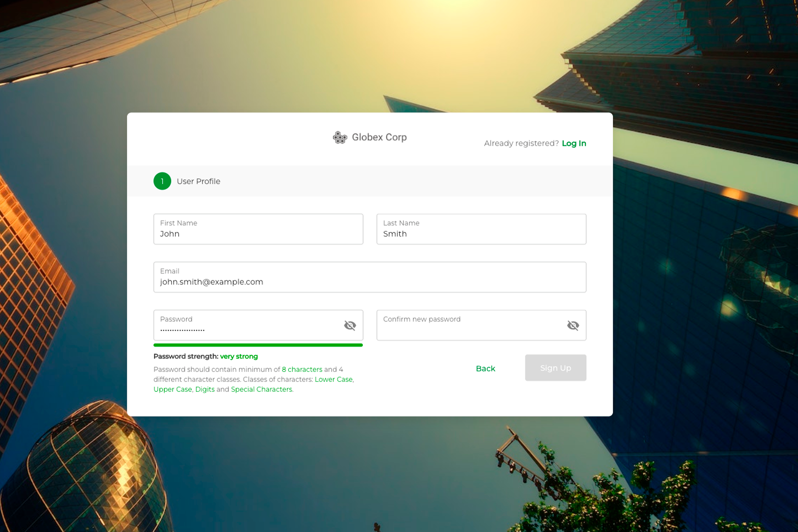Click the 'Already registered?' text
798x532 pixels.
pos(521,143)
